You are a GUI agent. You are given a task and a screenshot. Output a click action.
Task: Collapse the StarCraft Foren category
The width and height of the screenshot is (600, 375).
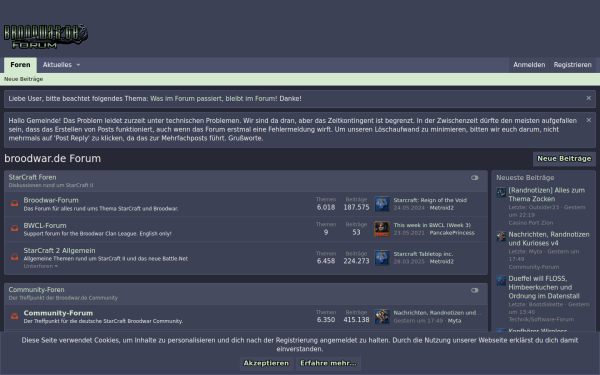[474, 178]
